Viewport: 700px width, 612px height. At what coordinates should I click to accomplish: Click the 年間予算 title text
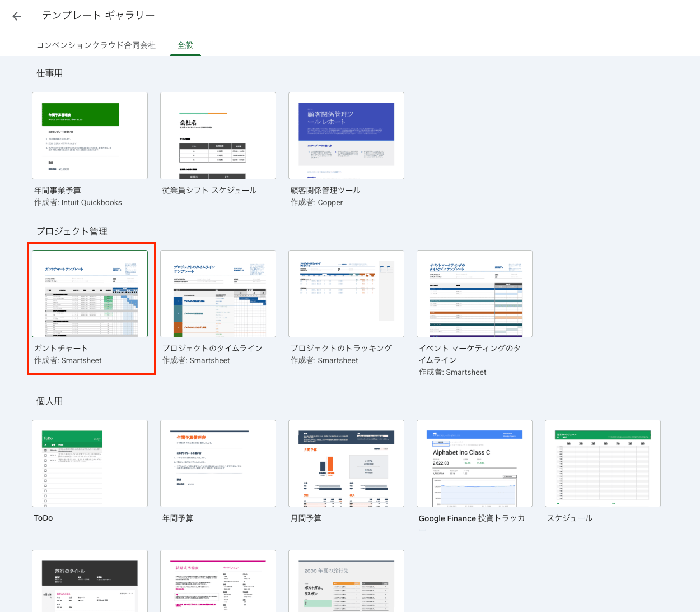pyautogui.click(x=178, y=518)
